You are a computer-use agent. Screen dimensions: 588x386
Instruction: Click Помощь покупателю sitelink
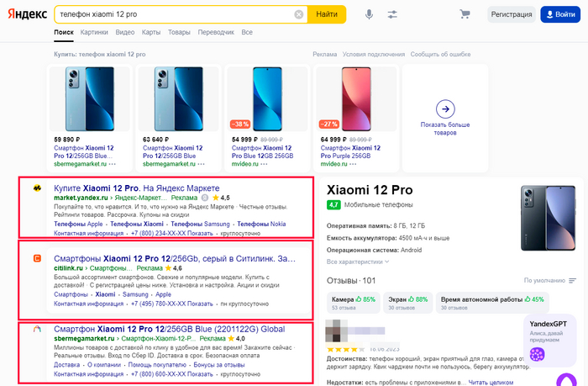point(157,365)
